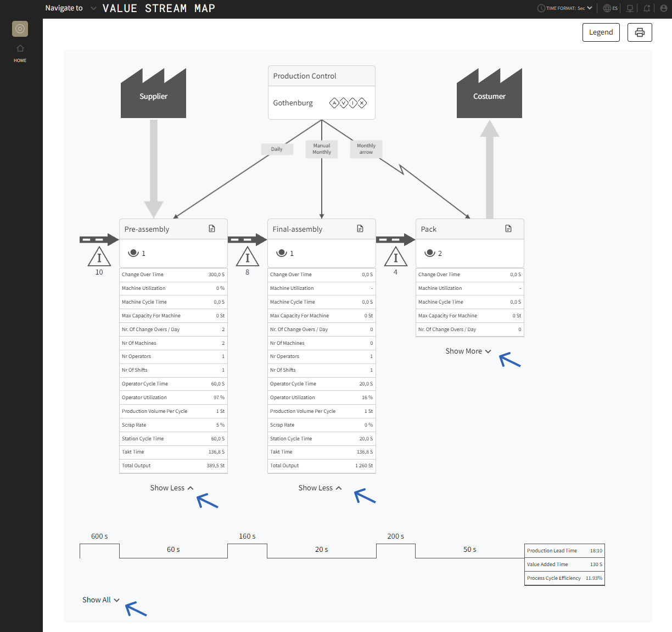The width and height of the screenshot is (672, 632).
Task: Click the inventory triangle showing 10
Action: point(99,257)
